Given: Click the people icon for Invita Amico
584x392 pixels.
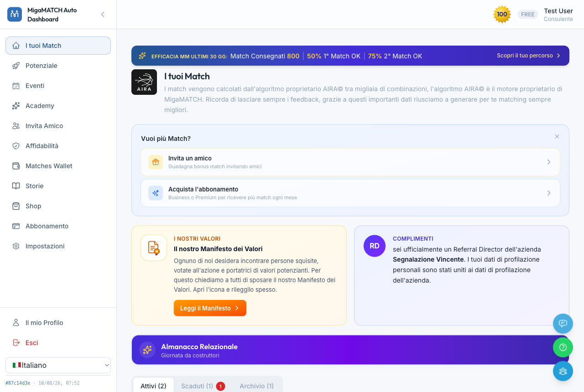Looking at the screenshot, I should [x=16, y=126].
